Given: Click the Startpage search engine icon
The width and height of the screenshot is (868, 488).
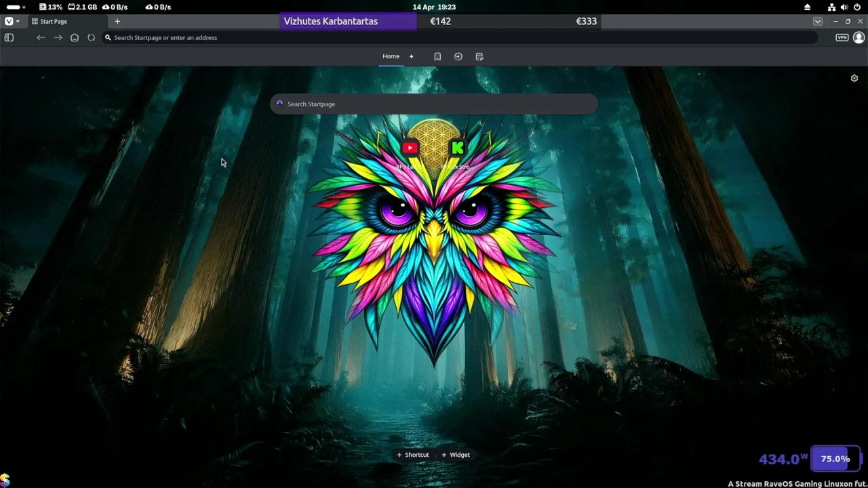Looking at the screenshot, I should pos(279,104).
